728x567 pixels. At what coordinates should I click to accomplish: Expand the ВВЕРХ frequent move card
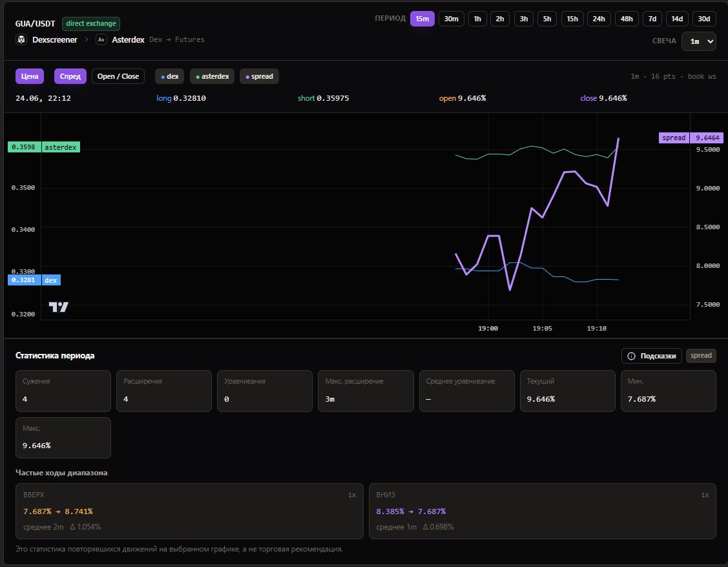tap(189, 511)
